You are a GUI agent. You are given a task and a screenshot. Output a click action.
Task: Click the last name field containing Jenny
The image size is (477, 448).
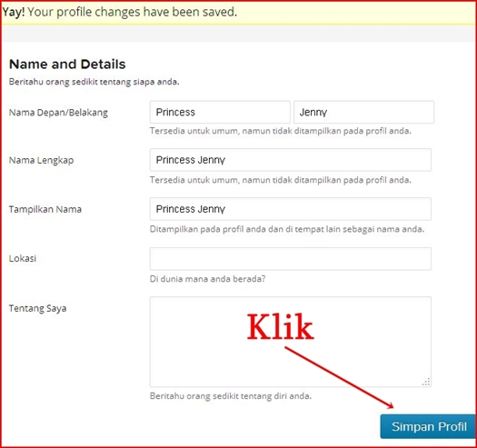click(x=363, y=112)
